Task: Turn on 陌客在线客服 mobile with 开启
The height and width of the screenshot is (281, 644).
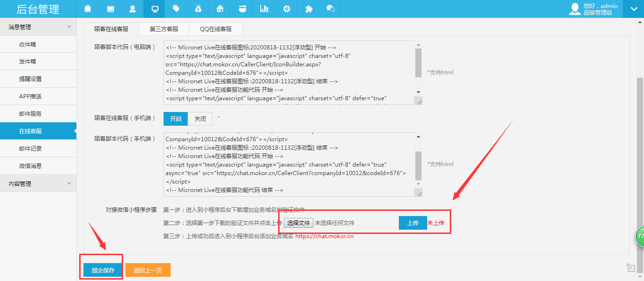Action: (x=176, y=119)
